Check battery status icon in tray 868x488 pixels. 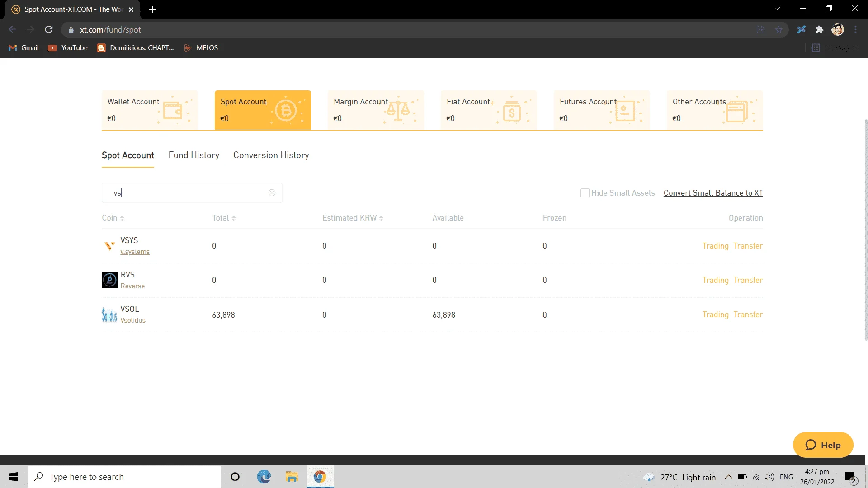pos(742,477)
